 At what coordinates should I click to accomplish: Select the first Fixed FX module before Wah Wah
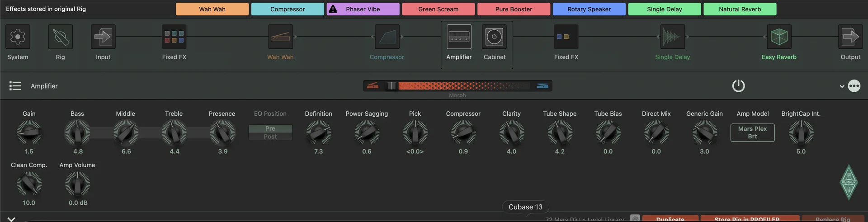point(174,37)
